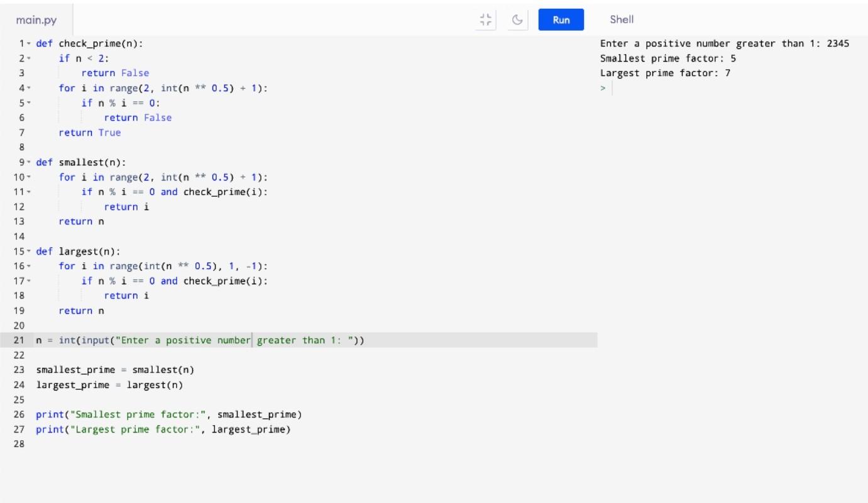Open the main.py file tab
The image size is (868, 503).
click(36, 20)
